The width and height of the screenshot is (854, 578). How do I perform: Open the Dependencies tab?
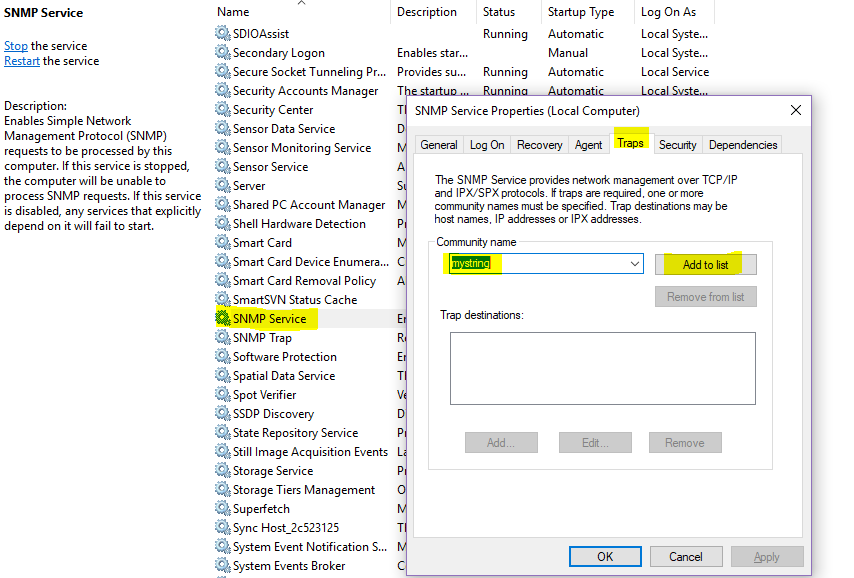(742, 144)
